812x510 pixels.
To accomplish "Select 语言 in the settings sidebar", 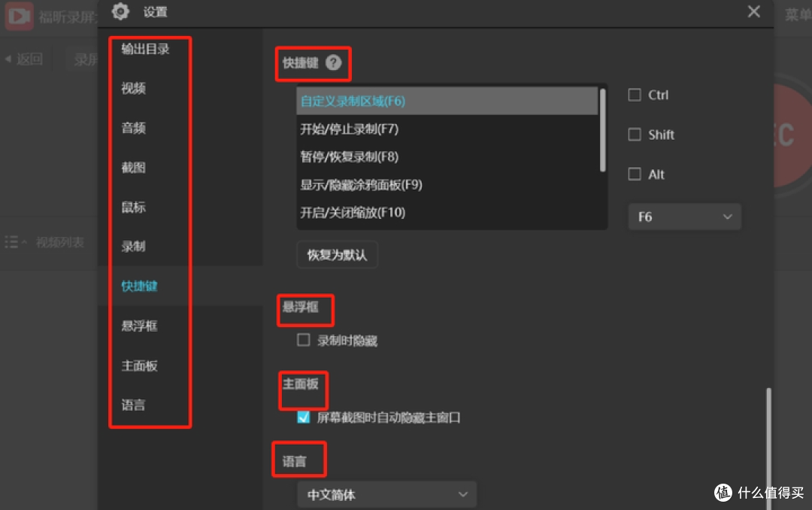I will (x=133, y=405).
